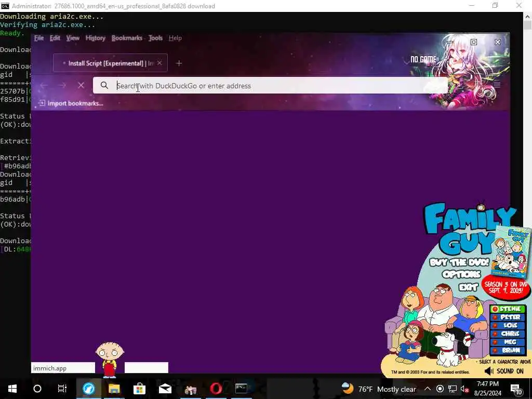This screenshot has height=399, width=532.
Task: Open the Help menu
Action: tap(175, 38)
